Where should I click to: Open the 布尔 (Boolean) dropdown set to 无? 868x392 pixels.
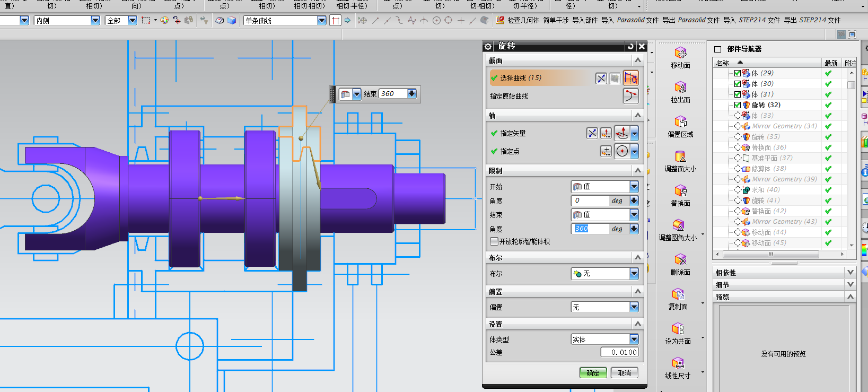634,274
